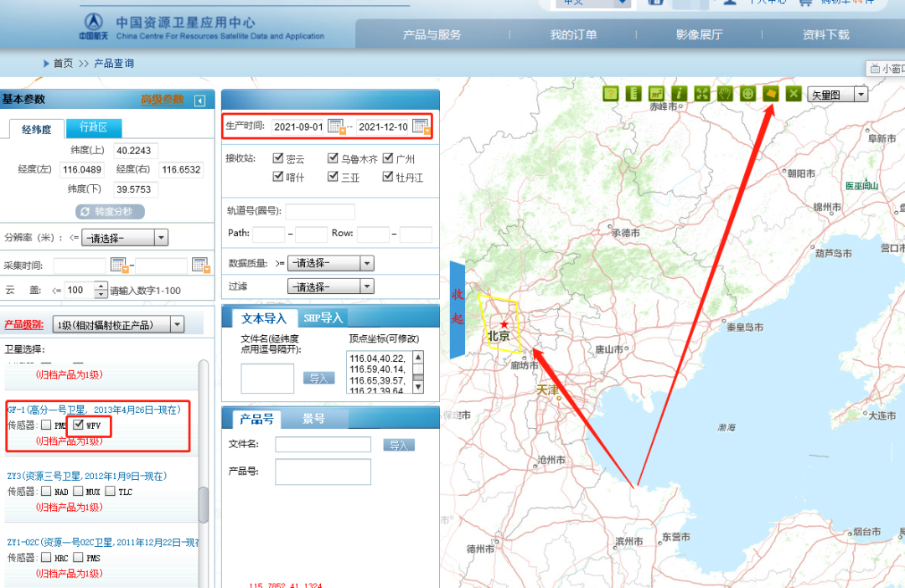Screen dimensions: 905x588
Task: Click the clear drawing X tool
Action: click(x=794, y=94)
